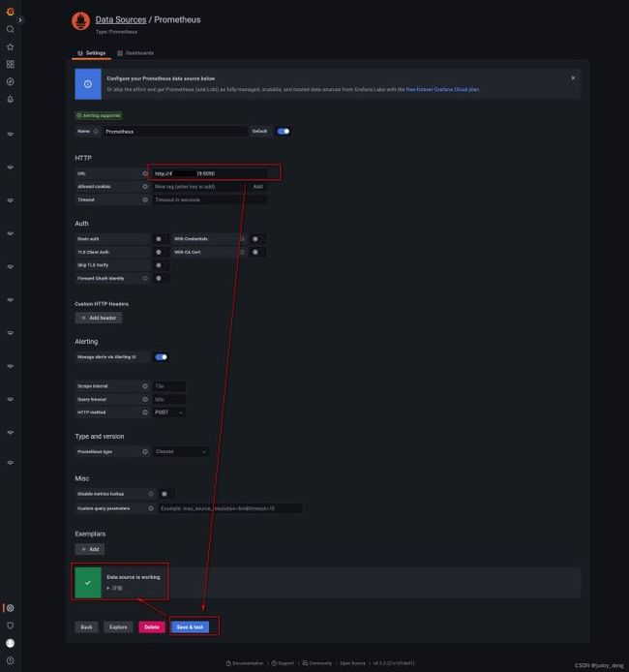Switch to the Dashboards tab
The height and width of the screenshot is (672, 629).
click(135, 53)
